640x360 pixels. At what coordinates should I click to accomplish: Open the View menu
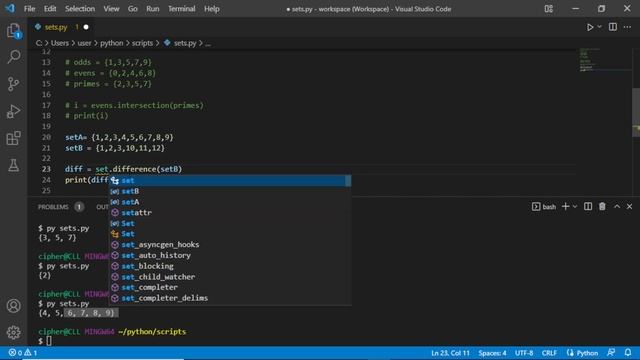click(111, 9)
